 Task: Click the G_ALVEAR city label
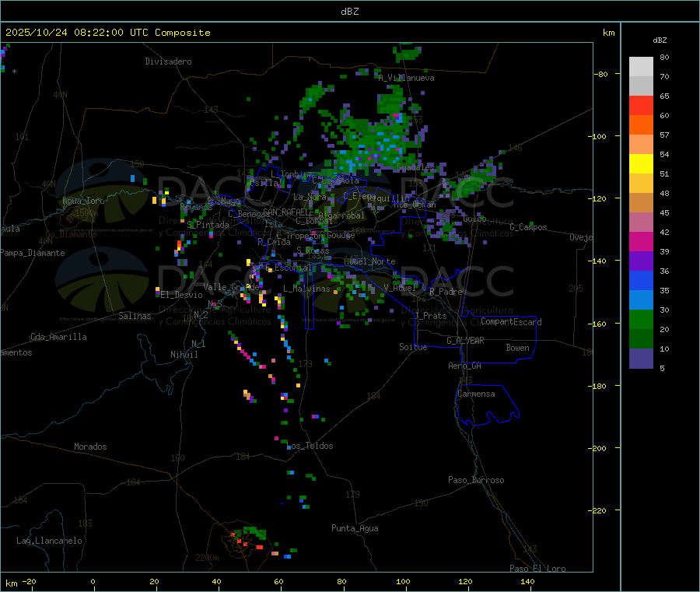465,341
